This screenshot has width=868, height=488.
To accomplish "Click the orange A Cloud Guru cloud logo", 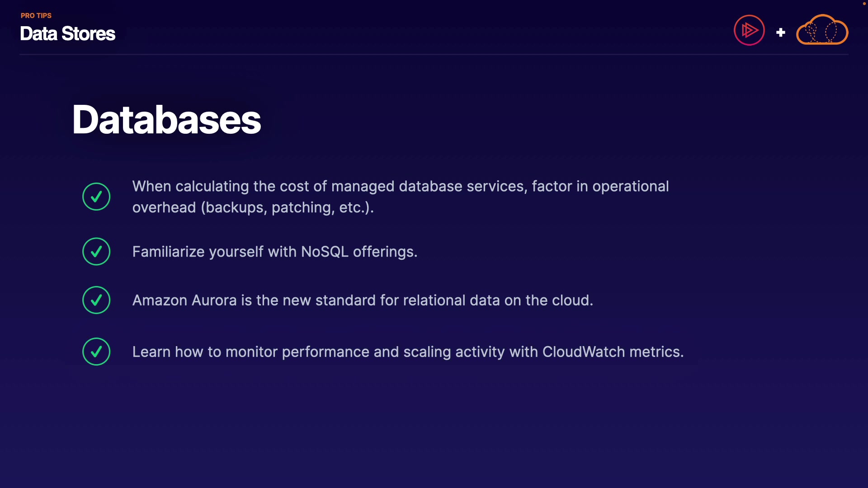I will click(x=822, y=30).
